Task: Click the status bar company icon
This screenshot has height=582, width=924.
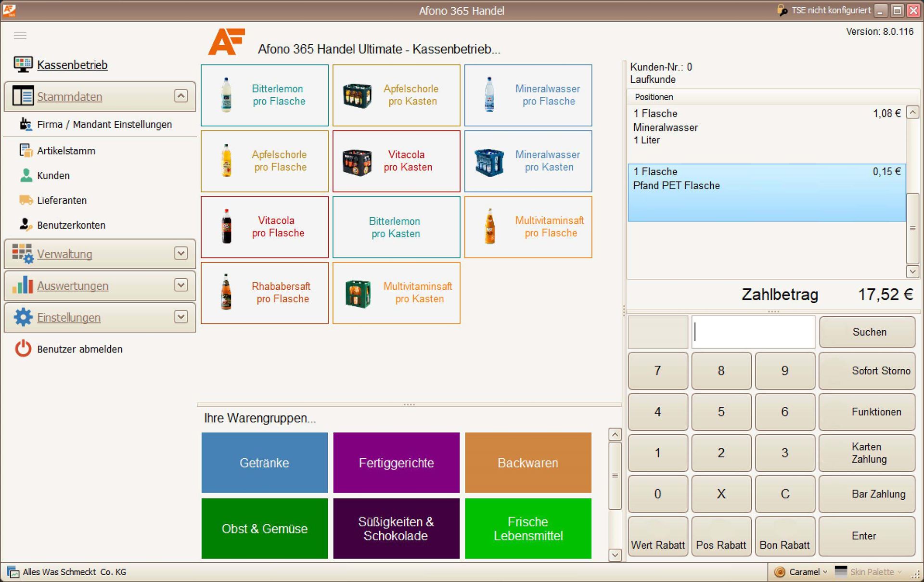Action: 13,572
